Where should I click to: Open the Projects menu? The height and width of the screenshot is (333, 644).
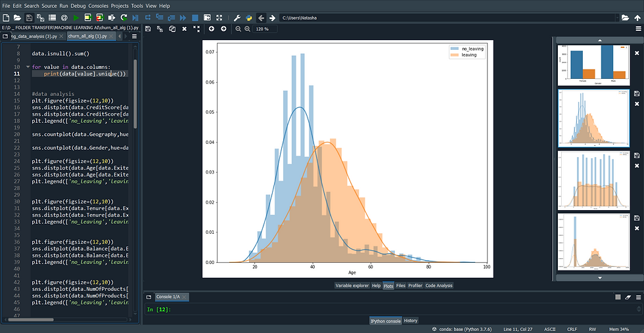120,6
